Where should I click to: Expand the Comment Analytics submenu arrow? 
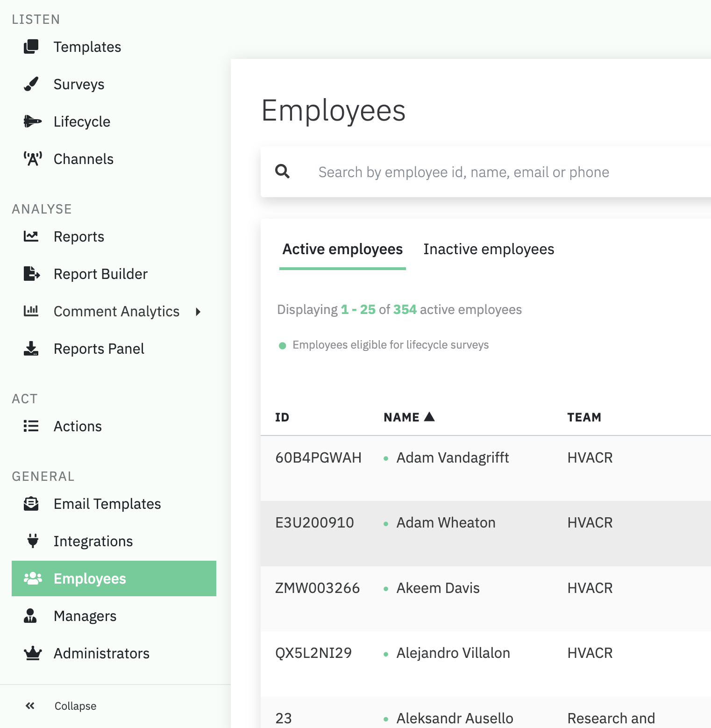tap(198, 312)
